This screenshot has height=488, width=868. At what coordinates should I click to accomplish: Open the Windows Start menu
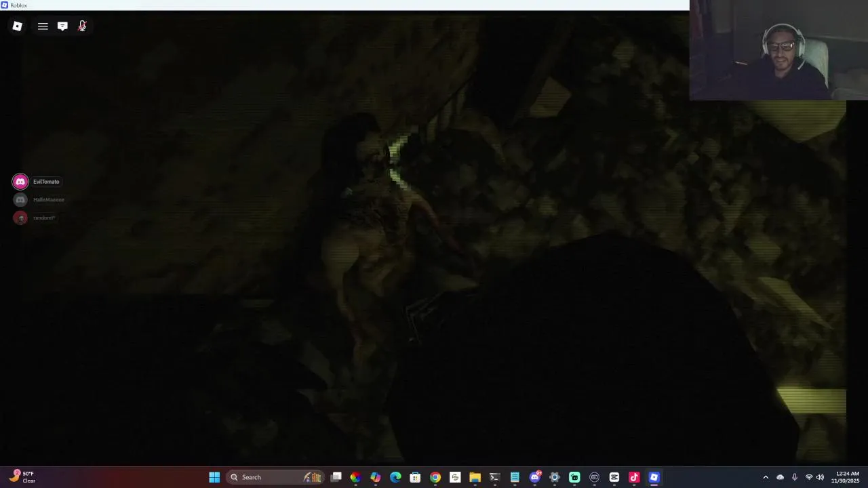214,477
